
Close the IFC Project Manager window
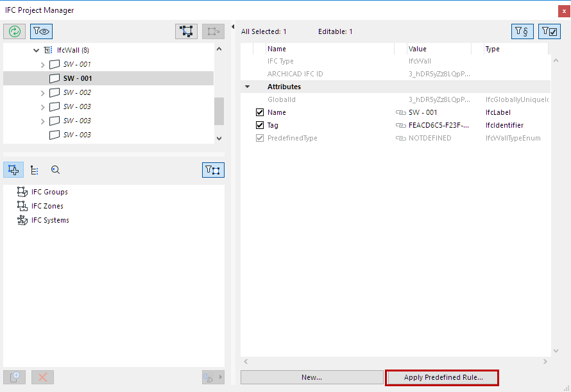(x=564, y=12)
